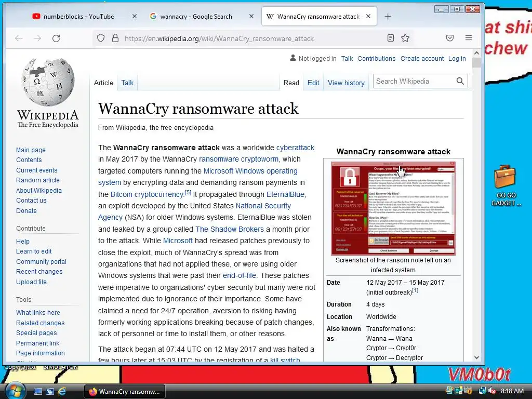Viewport: 532px width, 399px height.
Task: Click the muted volume tray icon
Action: click(x=492, y=391)
